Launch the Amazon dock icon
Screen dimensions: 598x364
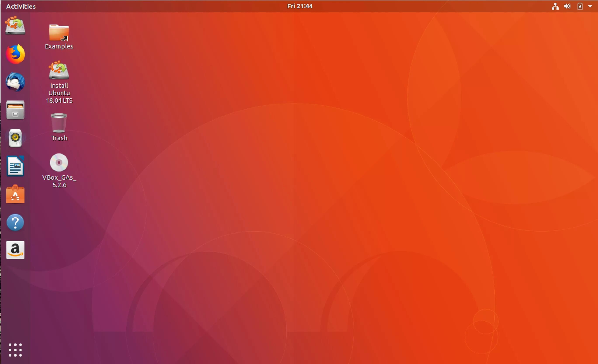[15, 250]
